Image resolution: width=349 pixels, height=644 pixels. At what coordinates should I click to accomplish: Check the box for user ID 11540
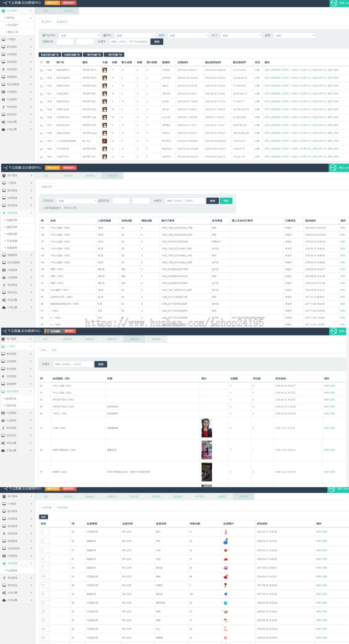41,102
